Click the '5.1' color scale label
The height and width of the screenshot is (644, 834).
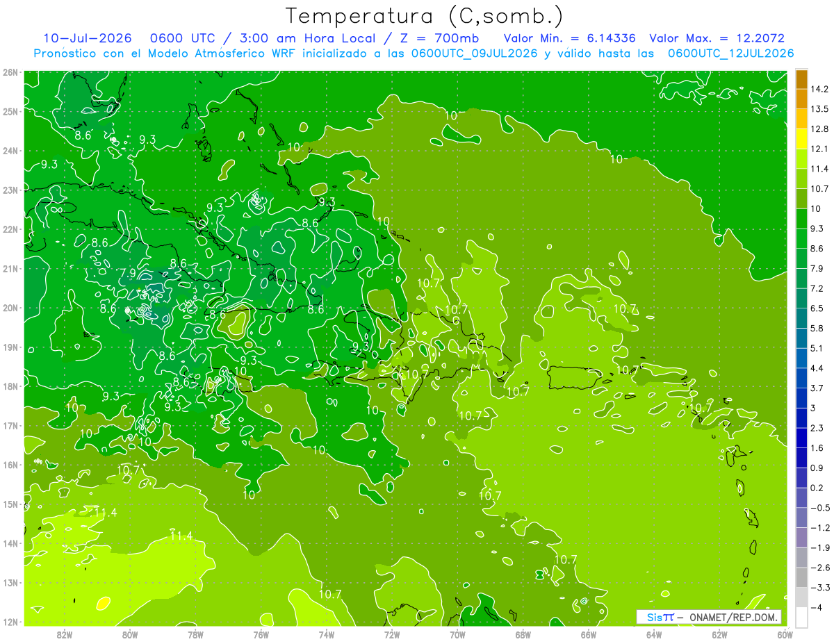817,348
